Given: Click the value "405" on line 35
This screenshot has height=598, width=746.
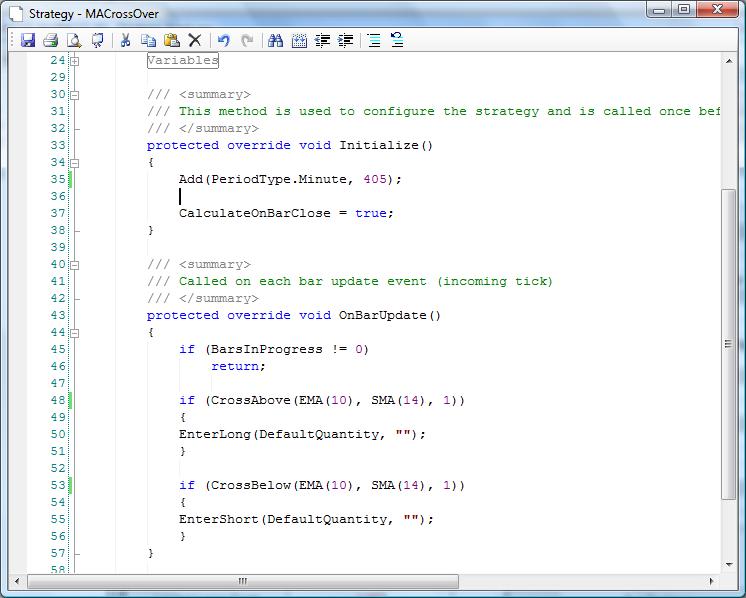Looking at the screenshot, I should (x=375, y=179).
